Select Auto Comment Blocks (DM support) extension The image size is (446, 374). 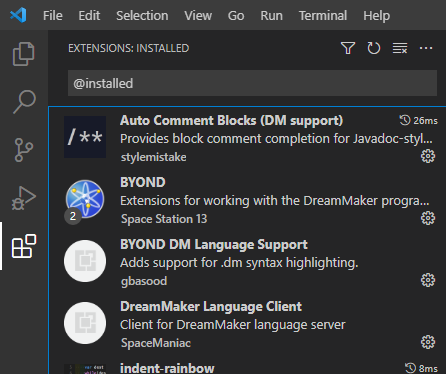(231, 121)
